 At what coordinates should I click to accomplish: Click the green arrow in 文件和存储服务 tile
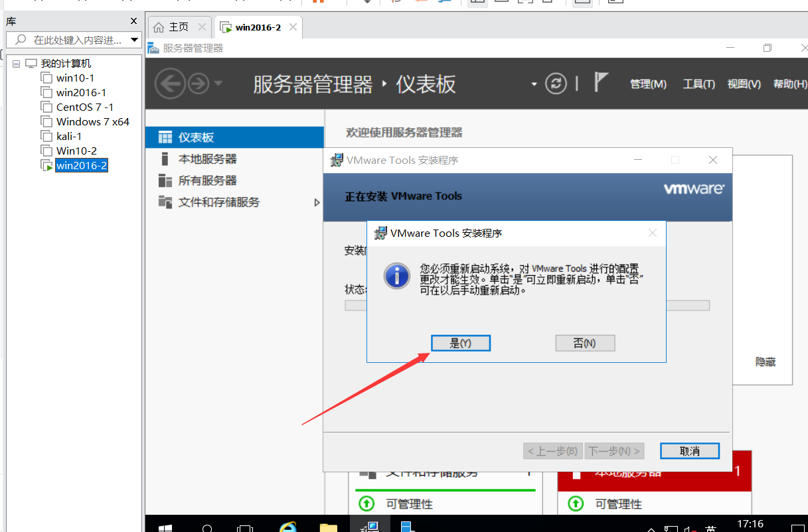(x=366, y=504)
